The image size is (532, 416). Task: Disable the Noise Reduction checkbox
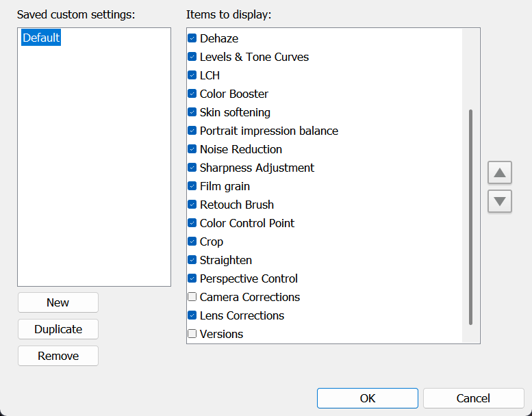point(192,150)
